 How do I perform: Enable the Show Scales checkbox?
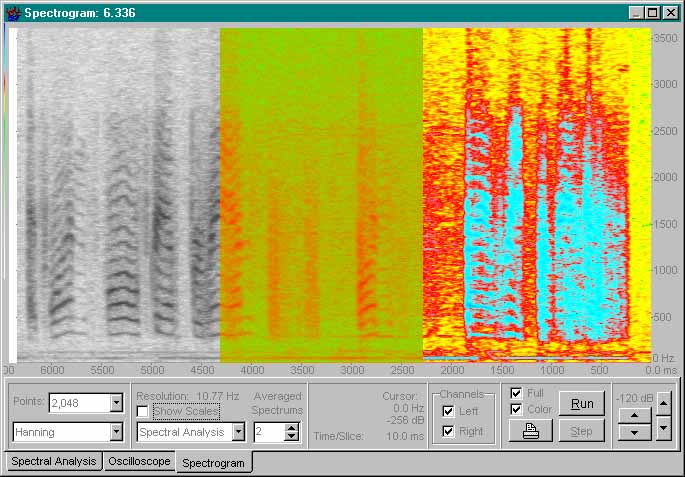(x=142, y=411)
